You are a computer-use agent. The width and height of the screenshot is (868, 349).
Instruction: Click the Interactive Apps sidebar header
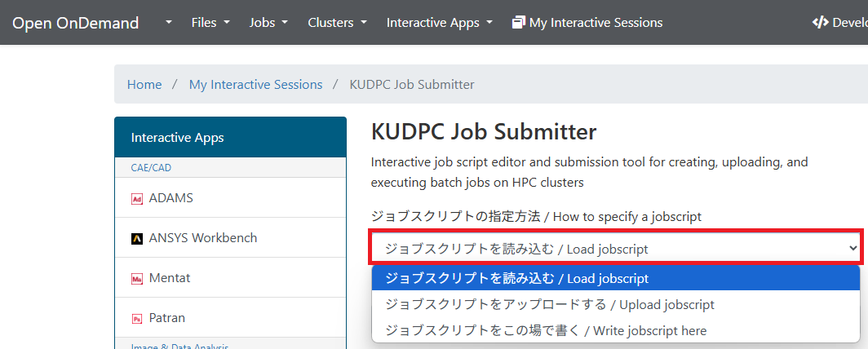pos(230,137)
